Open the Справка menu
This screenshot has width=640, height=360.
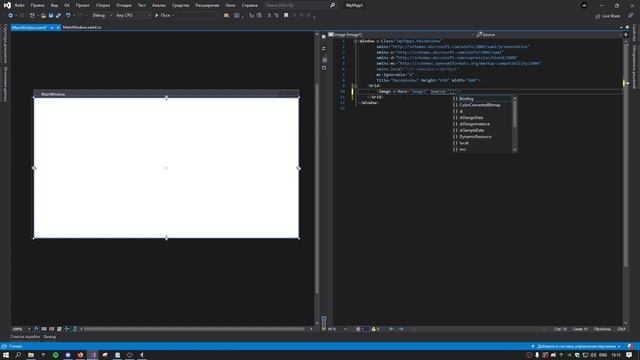pyautogui.click(x=249, y=5)
